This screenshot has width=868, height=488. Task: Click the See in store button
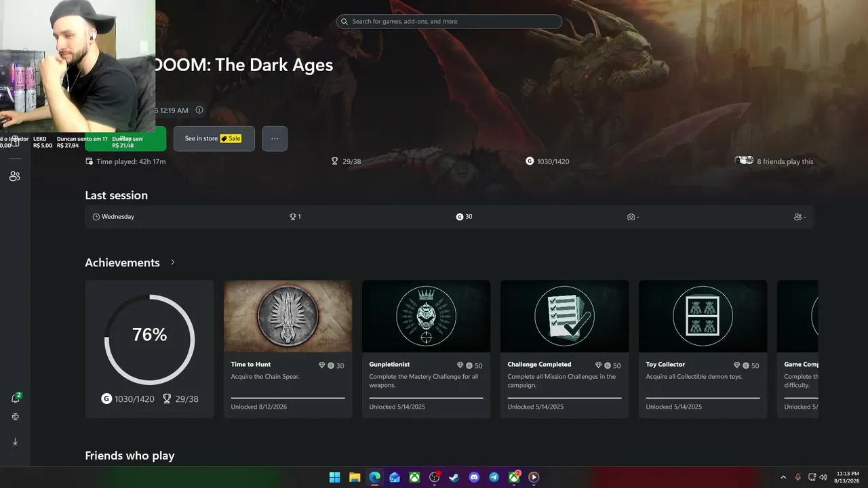coord(214,138)
